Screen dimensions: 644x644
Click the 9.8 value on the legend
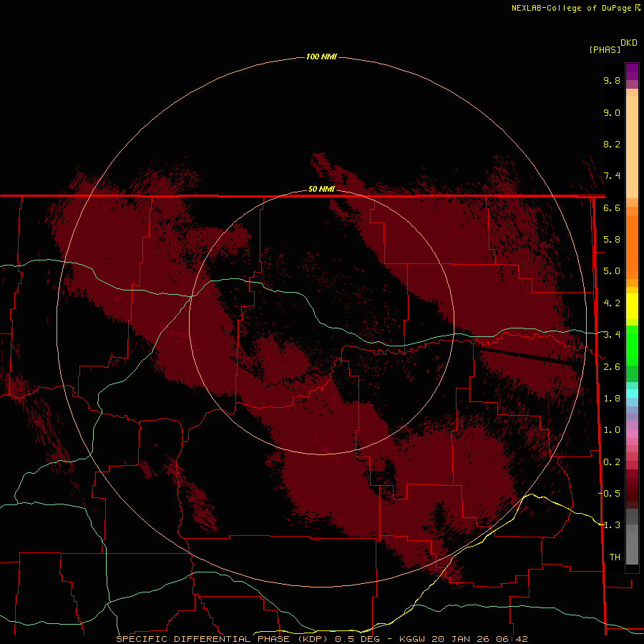[x=612, y=80]
